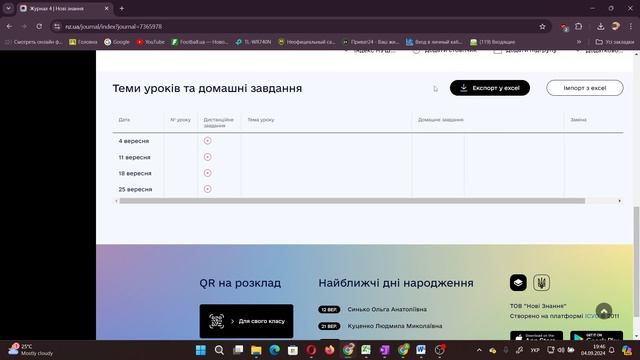This screenshot has width=640, height=360.
Task: Open Куценко Людмила Миколаївна birthday entry
Action: (x=395, y=326)
